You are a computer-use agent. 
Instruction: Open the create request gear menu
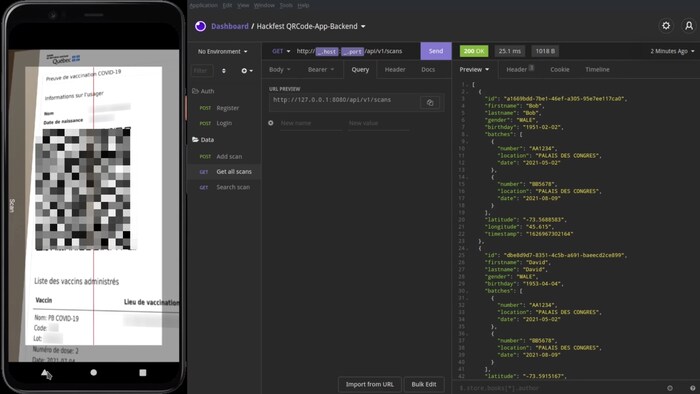[x=247, y=71]
